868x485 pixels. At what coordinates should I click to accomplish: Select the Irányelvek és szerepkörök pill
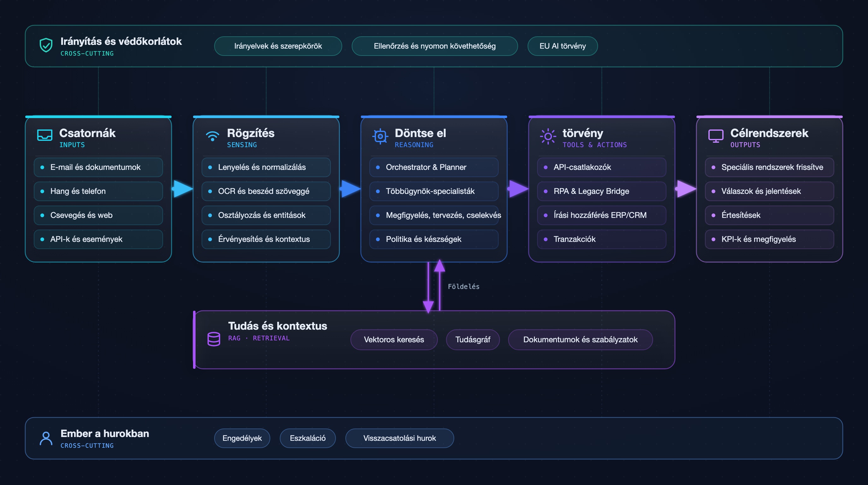point(278,46)
